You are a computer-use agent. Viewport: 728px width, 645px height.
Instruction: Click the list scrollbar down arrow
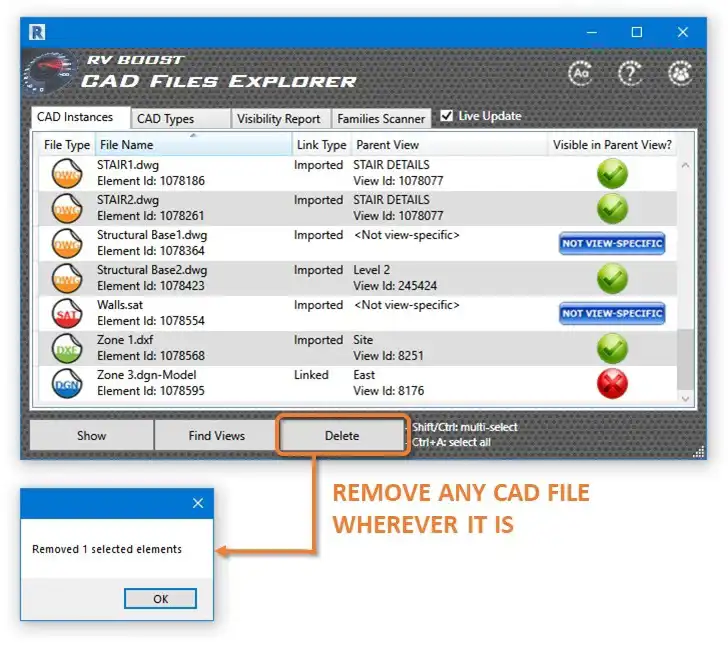point(685,398)
